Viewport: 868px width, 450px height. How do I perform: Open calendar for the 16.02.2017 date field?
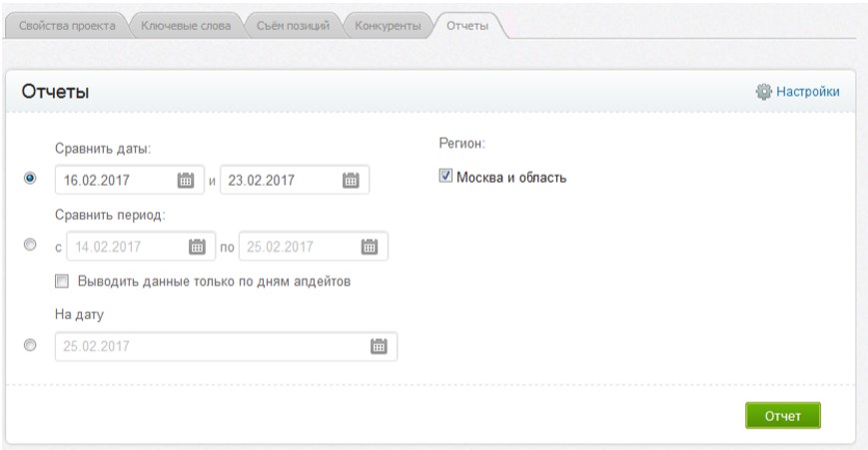coord(186,181)
